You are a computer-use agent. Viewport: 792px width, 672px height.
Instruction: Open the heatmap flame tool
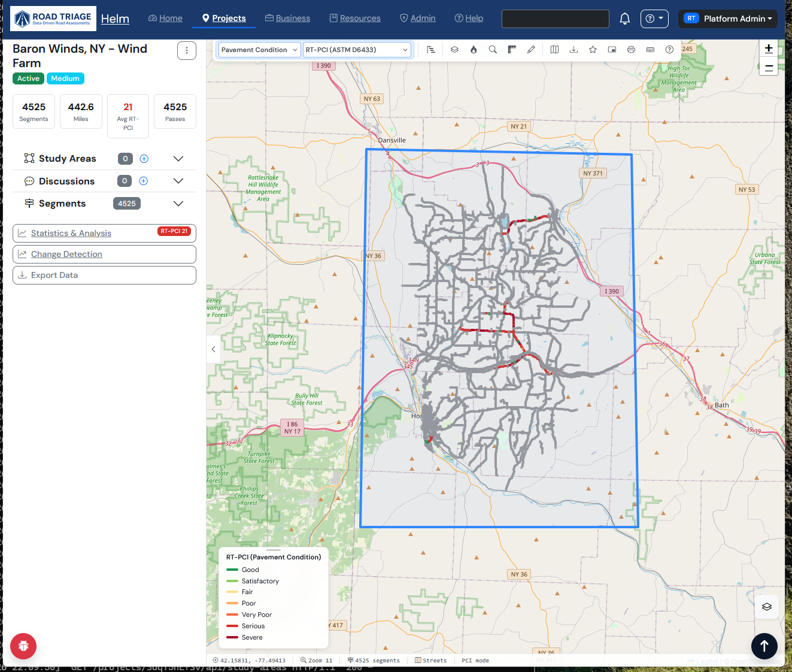click(x=474, y=50)
